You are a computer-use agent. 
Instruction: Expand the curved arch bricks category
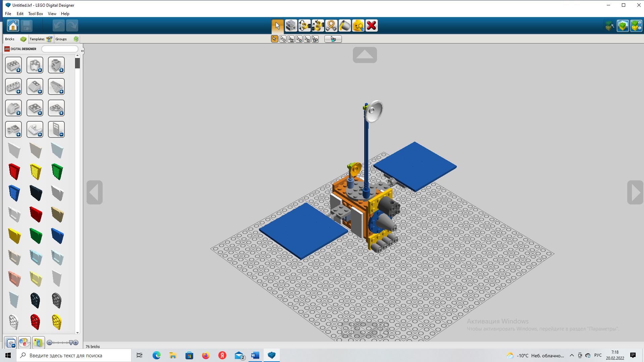click(x=13, y=108)
